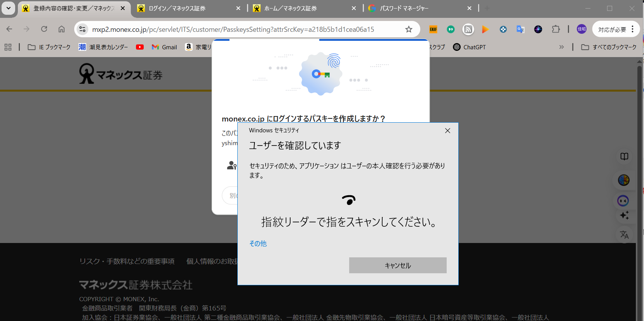Click the 'その他' more options link

click(x=258, y=243)
